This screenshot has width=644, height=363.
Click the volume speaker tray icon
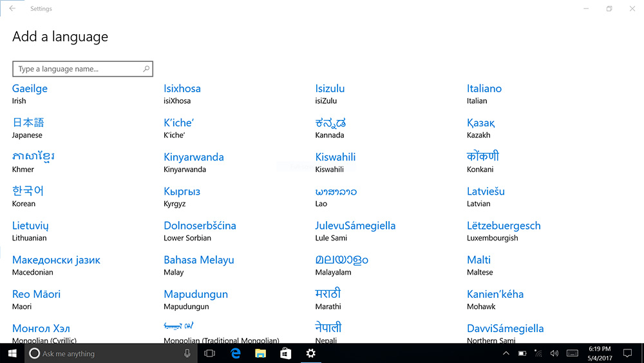[x=554, y=353]
